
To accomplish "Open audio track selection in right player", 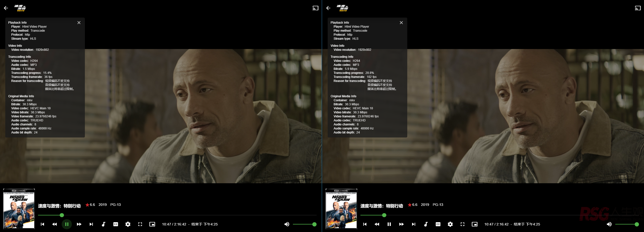I will pos(426,224).
